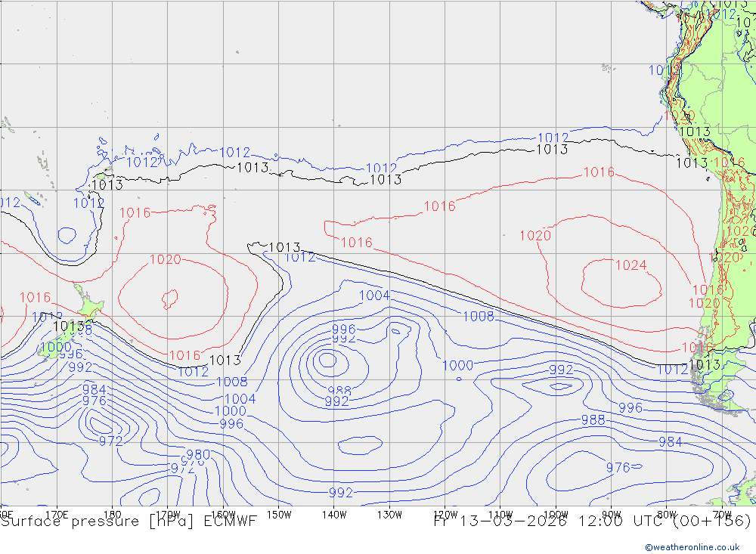Select the "150W" longitude axis label
Screen dimensions: 756x554
(x=279, y=515)
